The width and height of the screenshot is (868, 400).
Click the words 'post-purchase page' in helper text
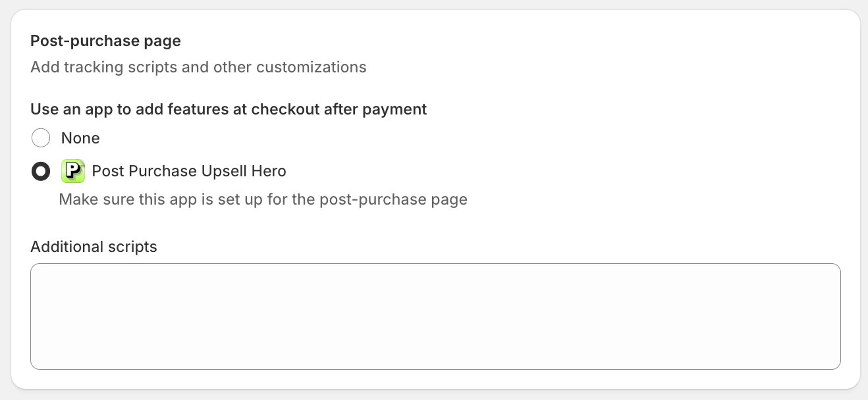pos(393,199)
